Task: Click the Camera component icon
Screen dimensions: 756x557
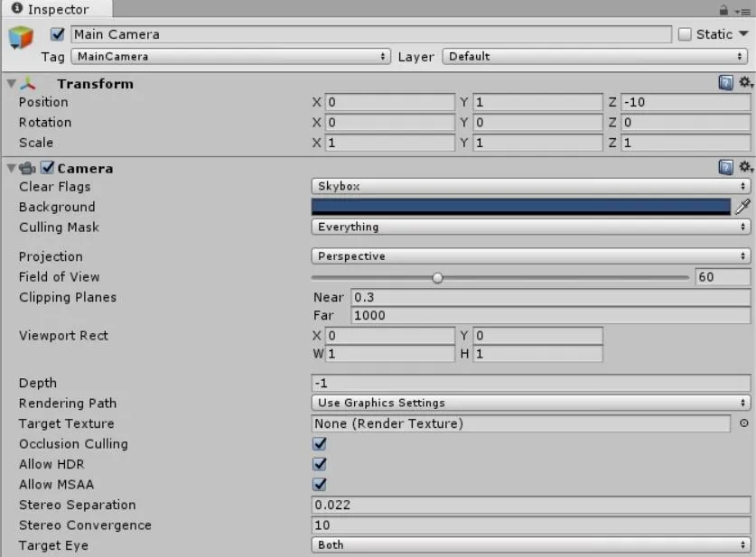Action: pos(27,168)
